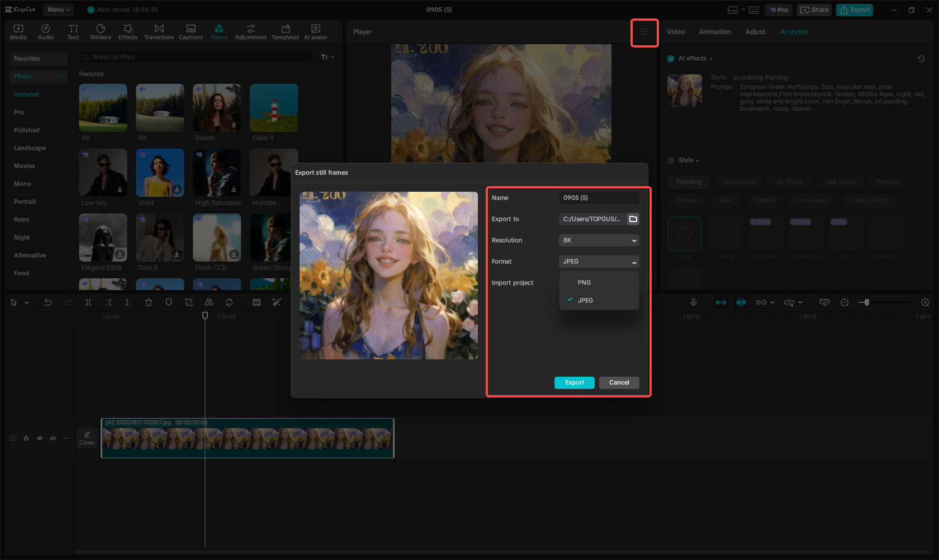Uncheck the AI effects checkbox
Screen dimensions: 939x560
(671, 59)
